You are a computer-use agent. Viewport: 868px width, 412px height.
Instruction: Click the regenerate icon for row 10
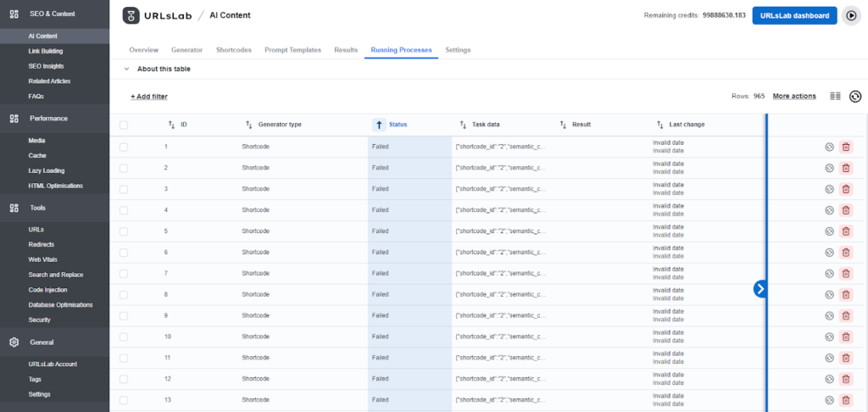point(829,337)
